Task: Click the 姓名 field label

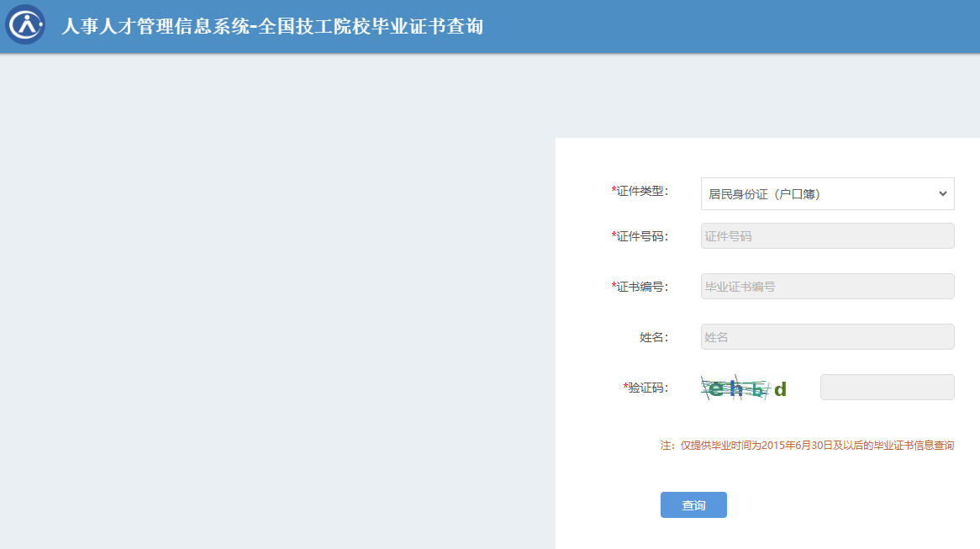Action: (653, 337)
